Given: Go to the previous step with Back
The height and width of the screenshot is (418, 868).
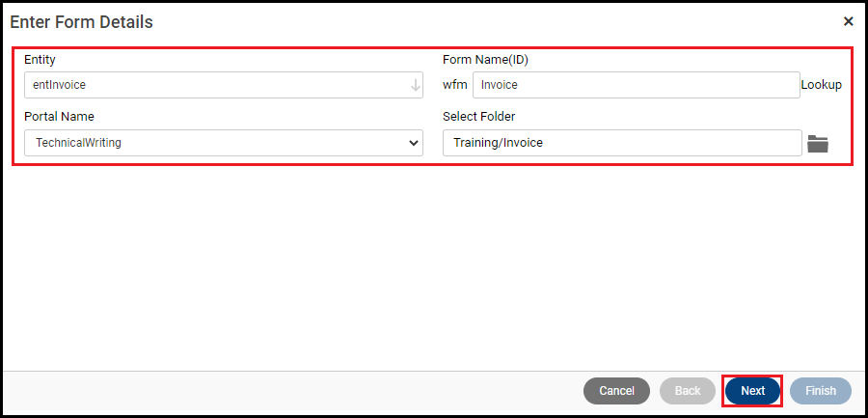Looking at the screenshot, I should coord(688,391).
